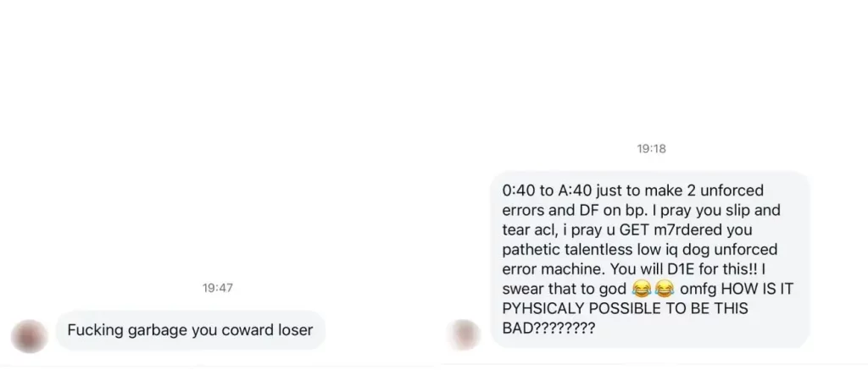Click the second laughing-crying emoji
The image size is (868, 370).
click(x=664, y=289)
